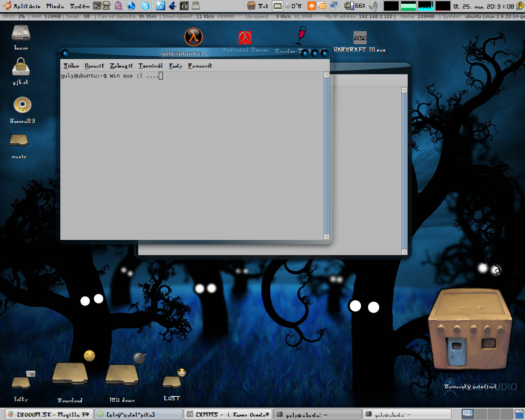Launch Pidgin messenger from top panel

click(x=119, y=6)
